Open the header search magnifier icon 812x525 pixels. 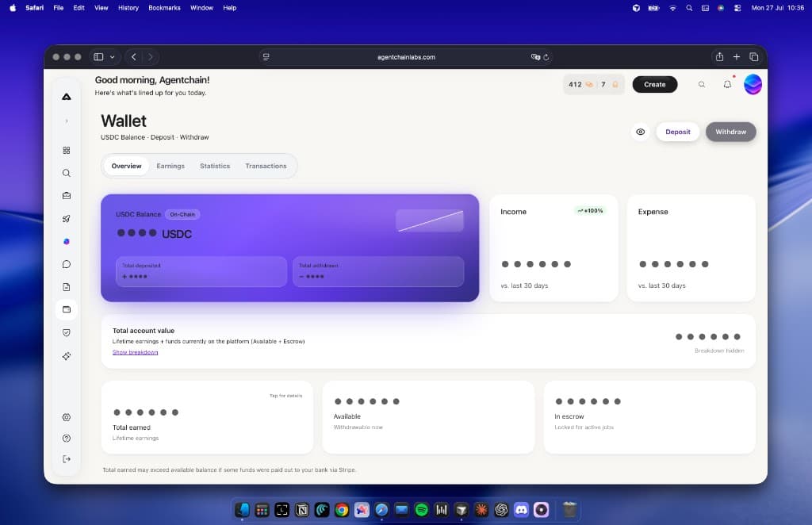click(x=702, y=84)
